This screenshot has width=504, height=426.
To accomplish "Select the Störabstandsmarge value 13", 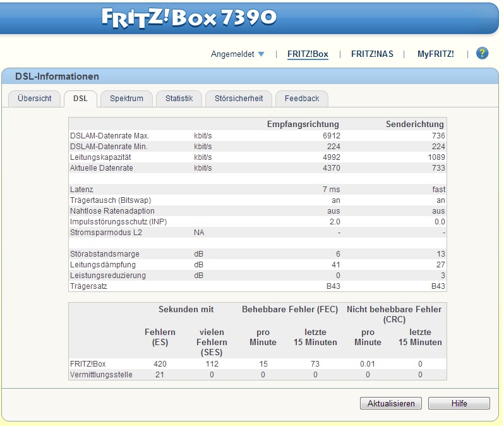I will tap(441, 254).
